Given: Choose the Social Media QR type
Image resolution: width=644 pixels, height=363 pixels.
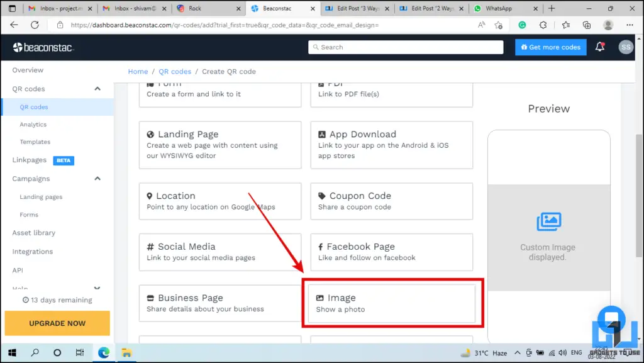Looking at the screenshot, I should (x=220, y=252).
